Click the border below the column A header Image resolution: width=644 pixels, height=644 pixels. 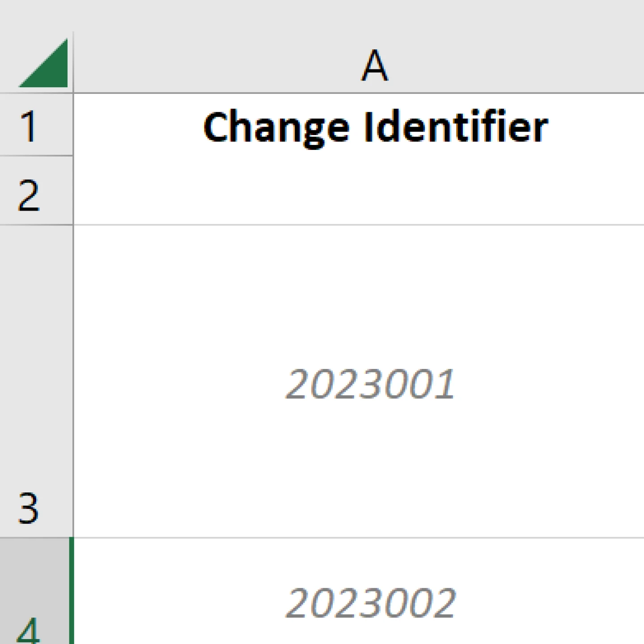(358, 93)
